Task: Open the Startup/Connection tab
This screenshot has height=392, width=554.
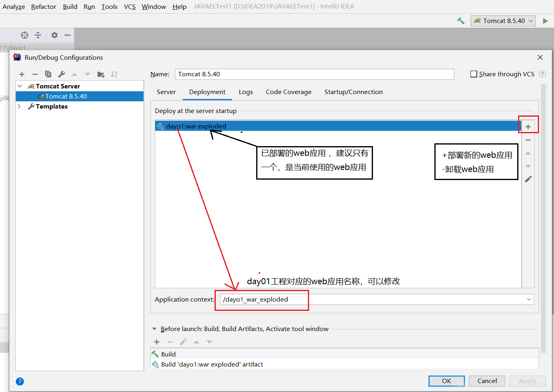Action: 354,92
